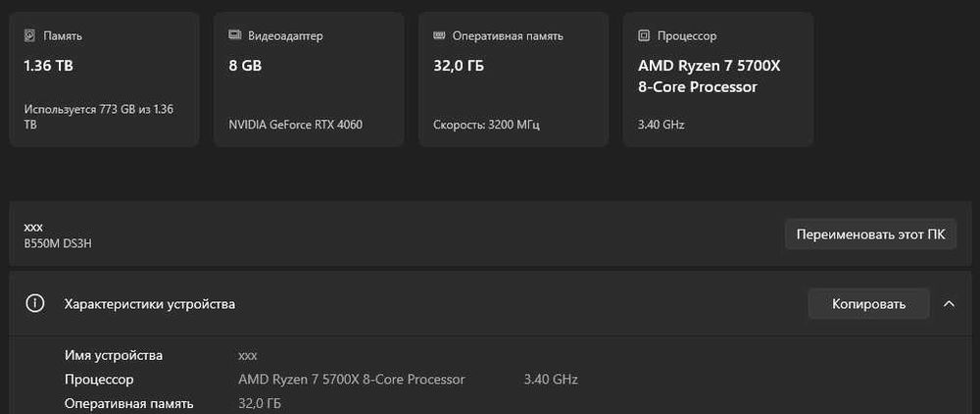Click the Характеристики устройства header title
This screenshot has width=980, height=414.
149,304
